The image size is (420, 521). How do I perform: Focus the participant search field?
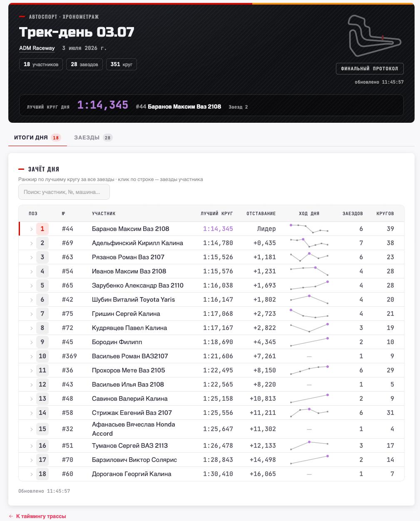coord(64,192)
